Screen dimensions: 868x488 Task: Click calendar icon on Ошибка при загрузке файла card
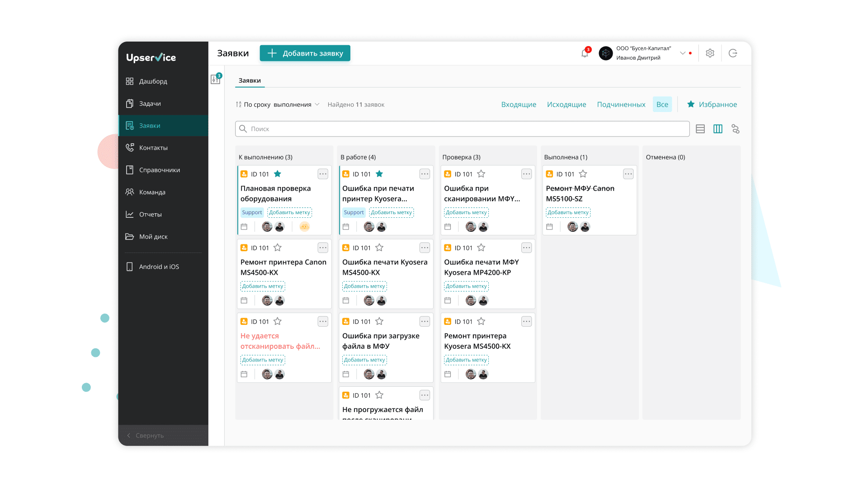click(346, 374)
